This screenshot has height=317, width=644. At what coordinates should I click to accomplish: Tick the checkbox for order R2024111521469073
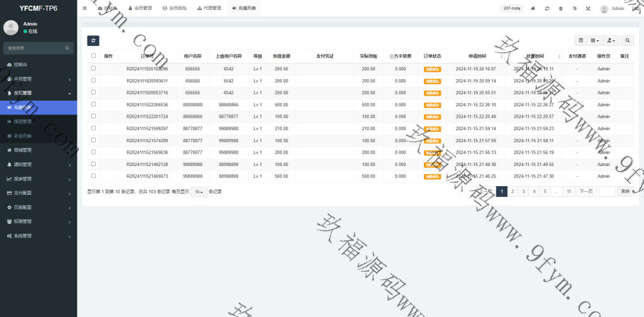(94, 176)
